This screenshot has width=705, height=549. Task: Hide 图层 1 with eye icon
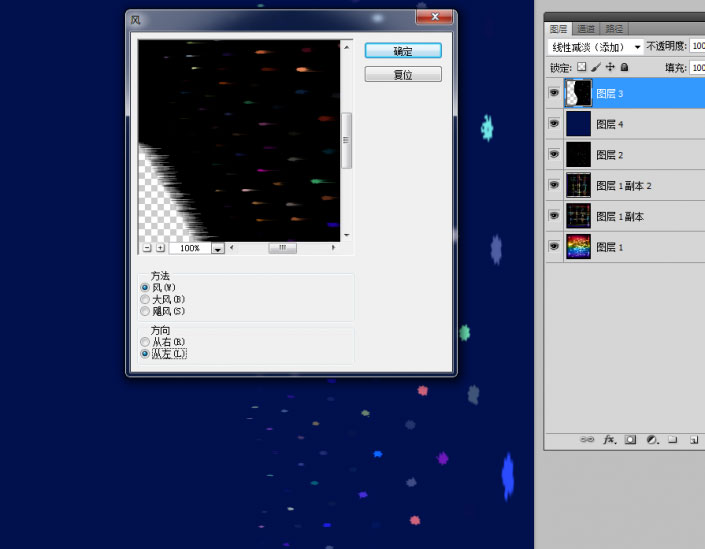pos(554,246)
